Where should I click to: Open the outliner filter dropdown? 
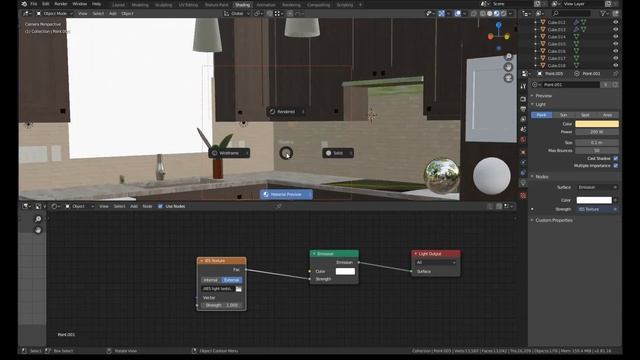[x=604, y=13]
